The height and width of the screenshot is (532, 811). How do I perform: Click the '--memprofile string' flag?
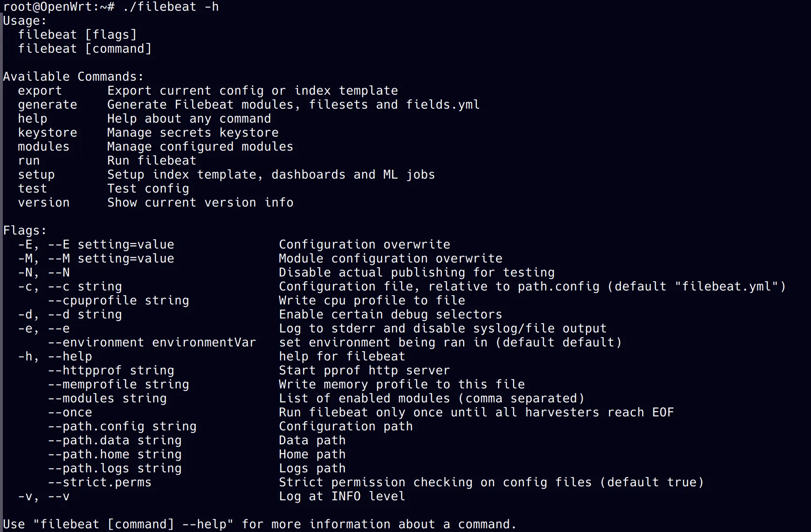coord(118,385)
